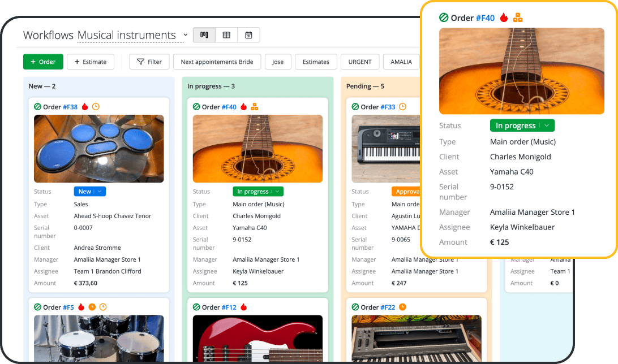Screen dimensions: 618x364
Task: Select the Estimates filter tab
Action: 316,62
